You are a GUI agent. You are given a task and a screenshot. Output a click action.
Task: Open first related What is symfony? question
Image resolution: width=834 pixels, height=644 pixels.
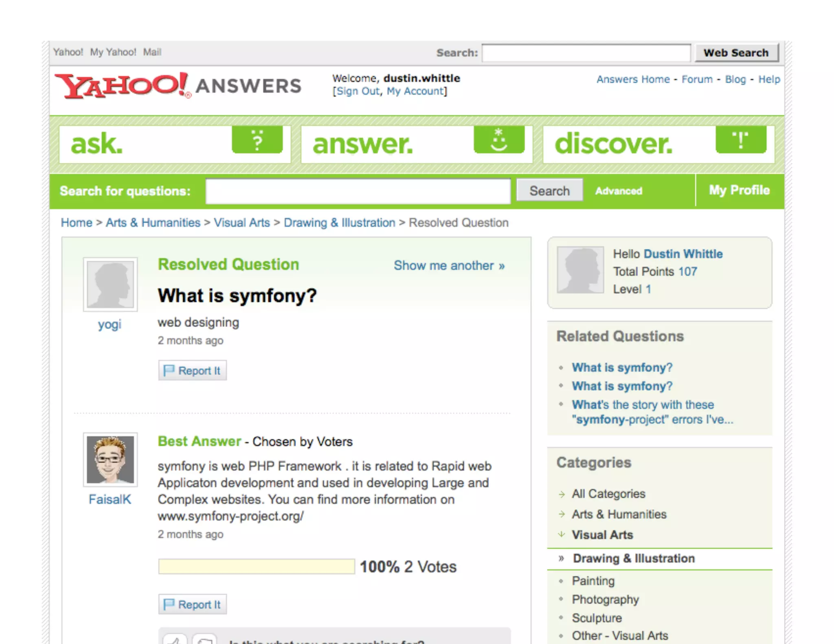coord(622,368)
